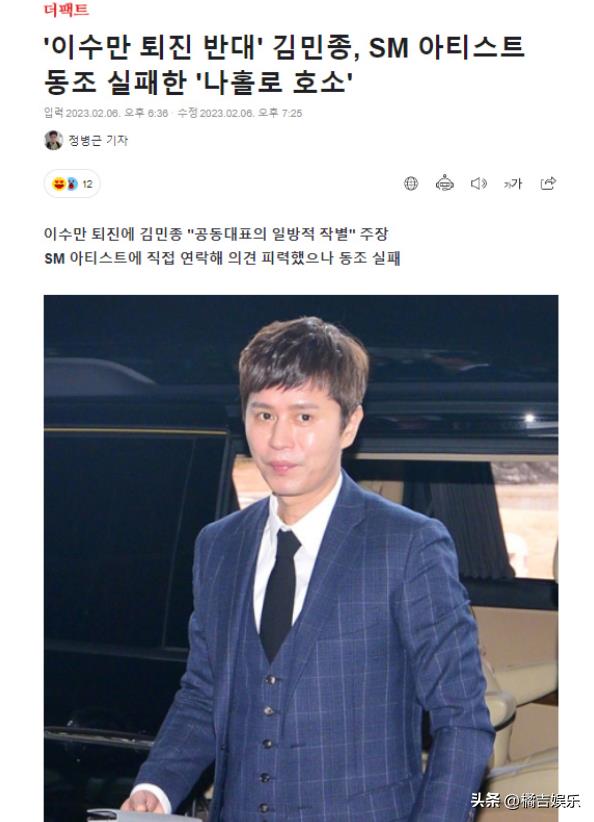Open reporter 정병근 기자 page
The width and height of the screenshot is (594, 822).
click(x=98, y=140)
